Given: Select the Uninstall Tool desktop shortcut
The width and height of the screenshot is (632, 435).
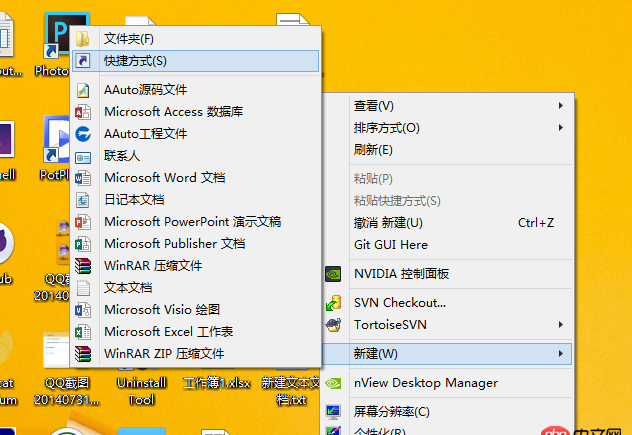Looking at the screenshot, I should coord(141,391).
